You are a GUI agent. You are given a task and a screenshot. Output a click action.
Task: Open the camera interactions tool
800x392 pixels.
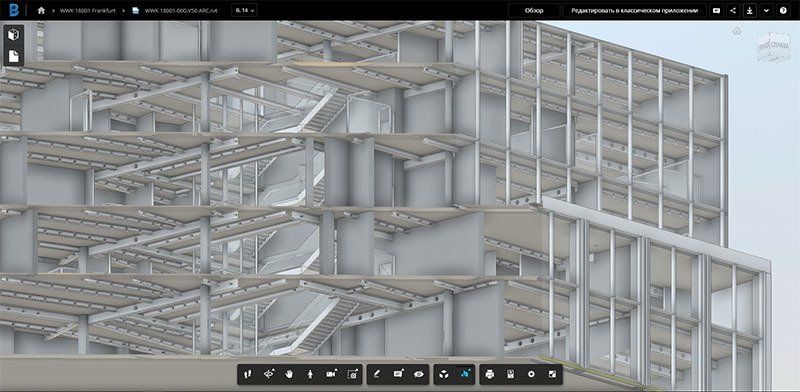click(x=331, y=374)
